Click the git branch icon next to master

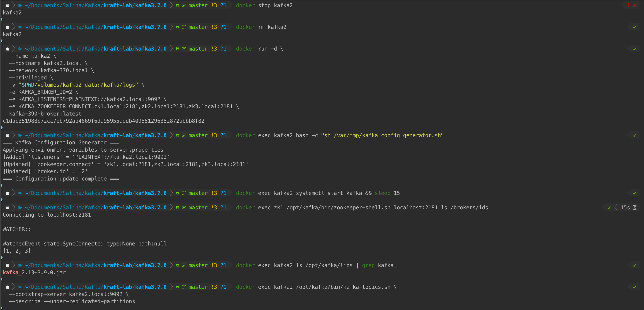(184, 5)
